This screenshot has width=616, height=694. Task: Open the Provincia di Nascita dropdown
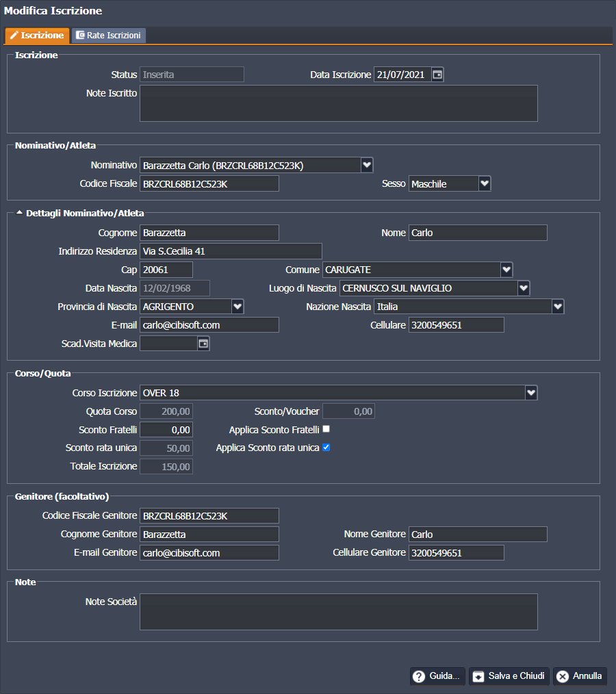tap(238, 307)
